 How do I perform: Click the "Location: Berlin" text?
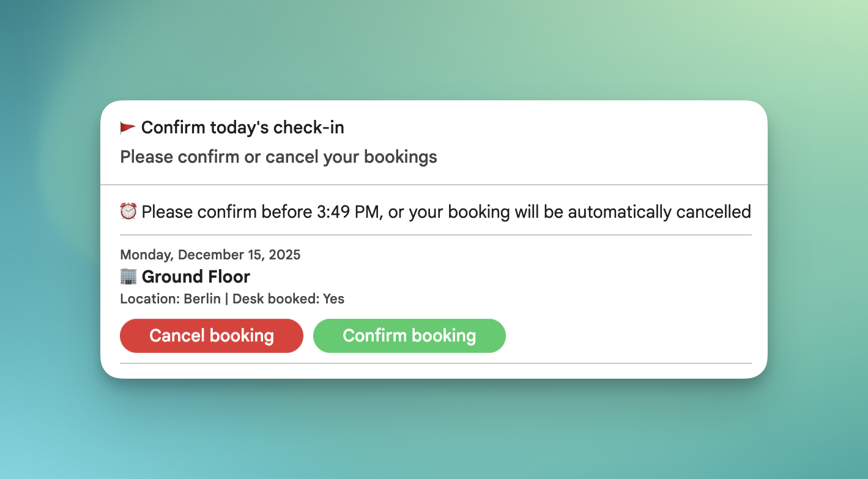pyautogui.click(x=170, y=299)
